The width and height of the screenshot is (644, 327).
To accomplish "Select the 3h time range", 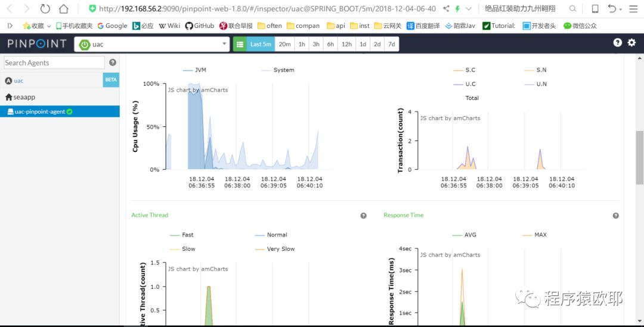I will click(x=316, y=44).
